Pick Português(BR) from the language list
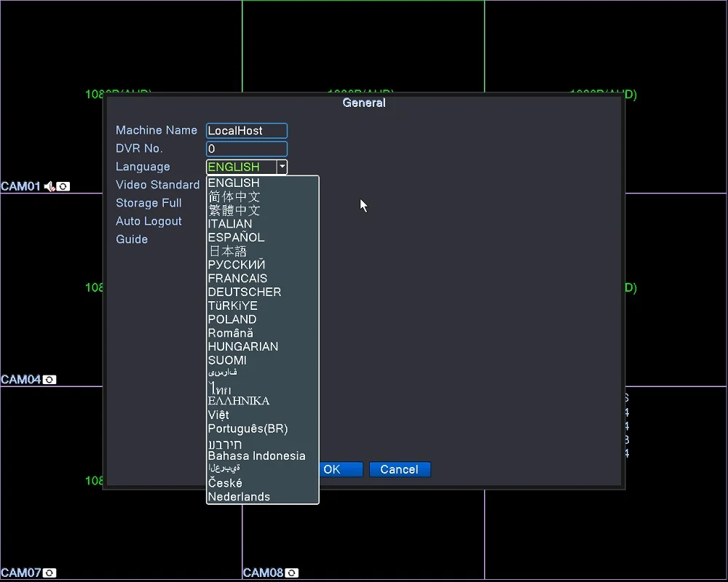This screenshot has height=582, width=728. click(x=262, y=428)
